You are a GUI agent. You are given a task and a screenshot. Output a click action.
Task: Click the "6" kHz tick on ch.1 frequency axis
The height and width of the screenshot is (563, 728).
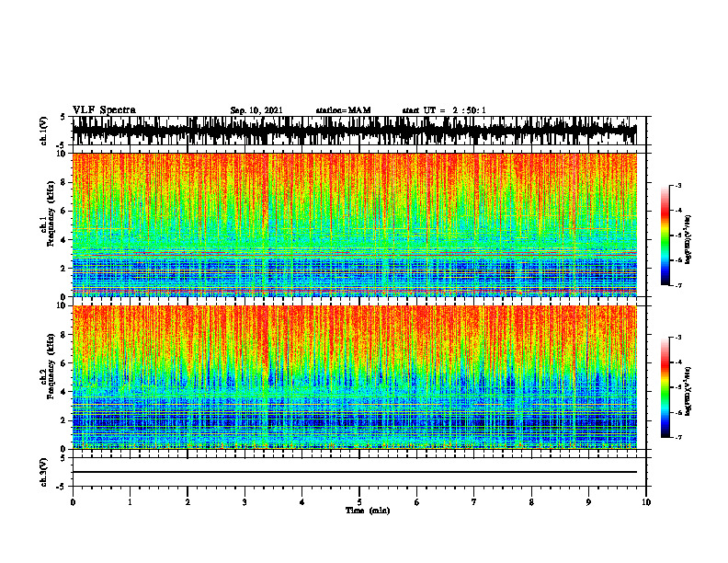coord(63,212)
